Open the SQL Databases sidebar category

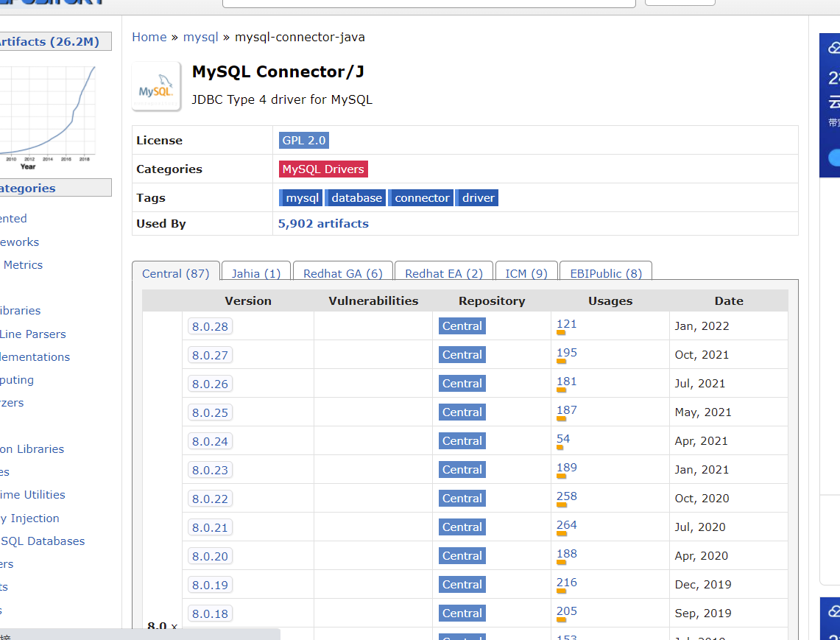coord(42,541)
